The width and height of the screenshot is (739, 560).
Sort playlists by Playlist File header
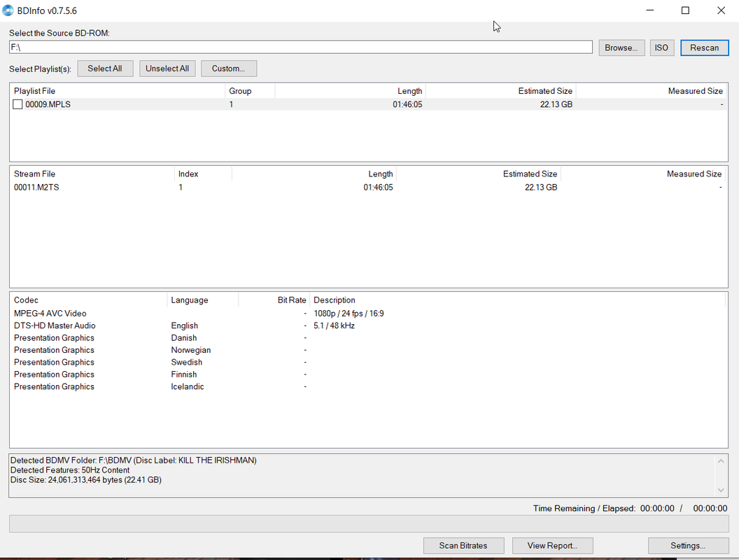click(118, 91)
